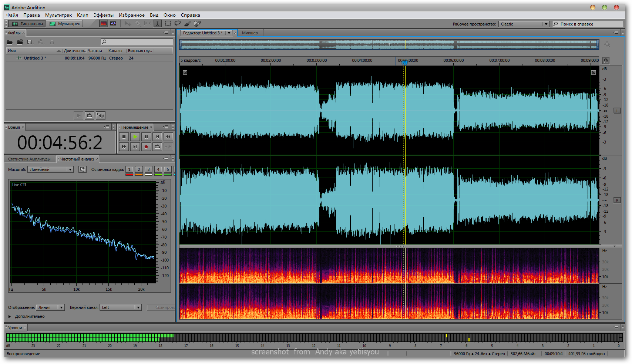632x364 pixels.
Task: Toggle the Left channel L button
Action: point(617,111)
